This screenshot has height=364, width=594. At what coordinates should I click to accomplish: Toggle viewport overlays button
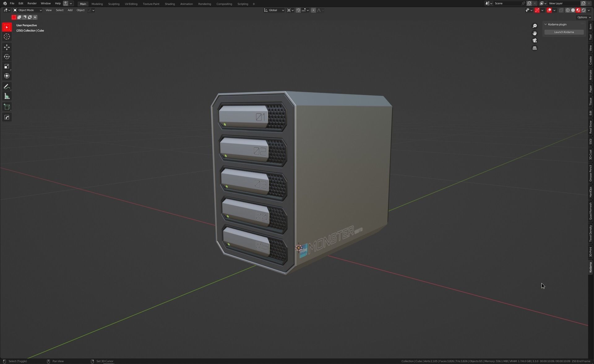pyautogui.click(x=549, y=10)
